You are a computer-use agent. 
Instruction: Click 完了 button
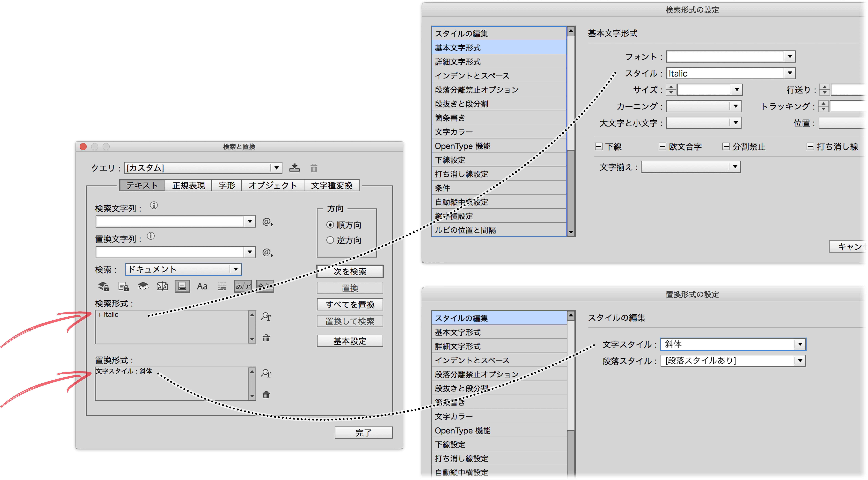(x=364, y=433)
